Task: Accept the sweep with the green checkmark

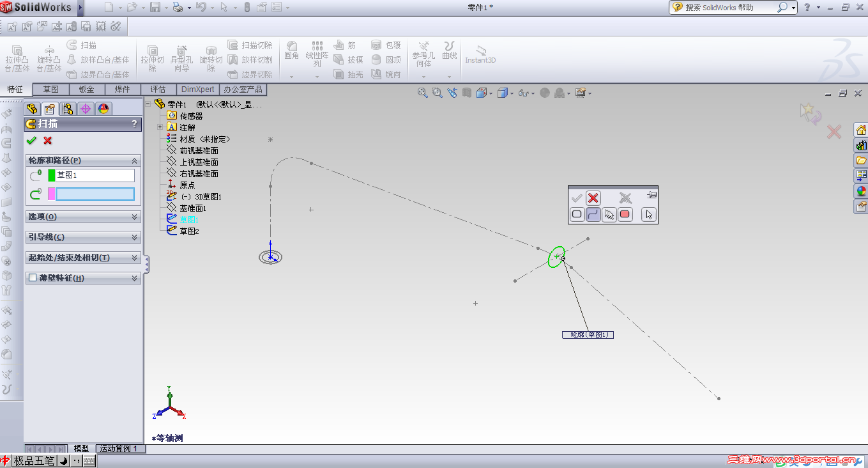Action: click(x=31, y=141)
